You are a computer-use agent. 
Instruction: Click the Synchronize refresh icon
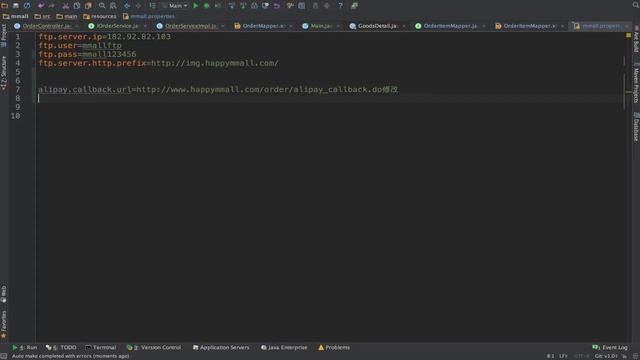27,6
